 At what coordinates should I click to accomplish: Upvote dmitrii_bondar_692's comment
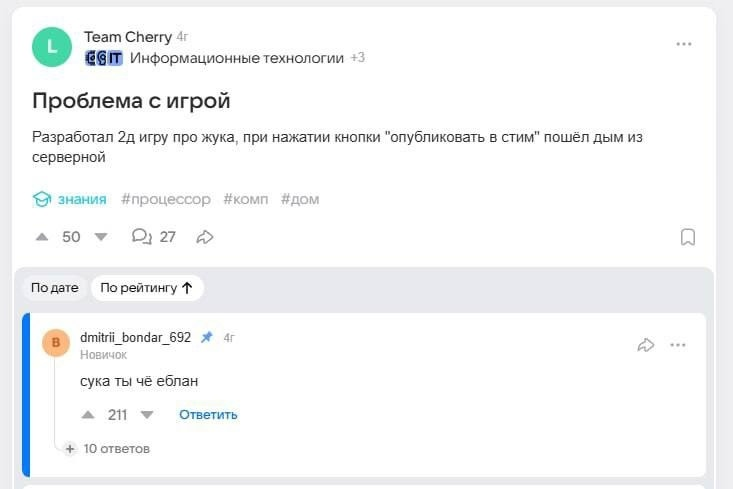[x=88, y=414]
